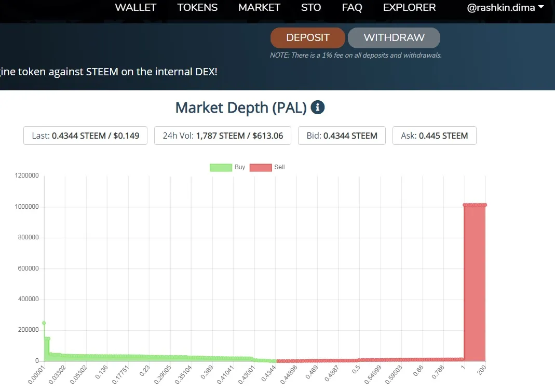Click the 24h Vol 1,787 STEEM box
Viewport: 555px width, 392px height.
(223, 136)
